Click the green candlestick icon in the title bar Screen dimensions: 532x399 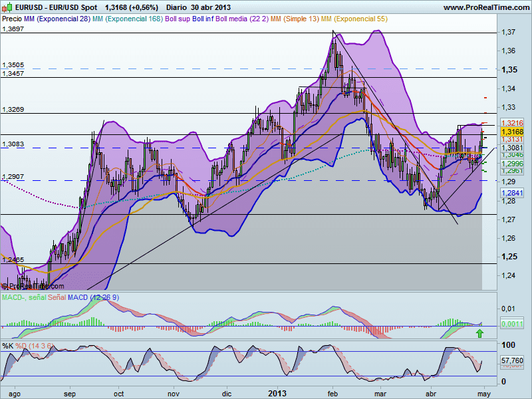point(8,6)
